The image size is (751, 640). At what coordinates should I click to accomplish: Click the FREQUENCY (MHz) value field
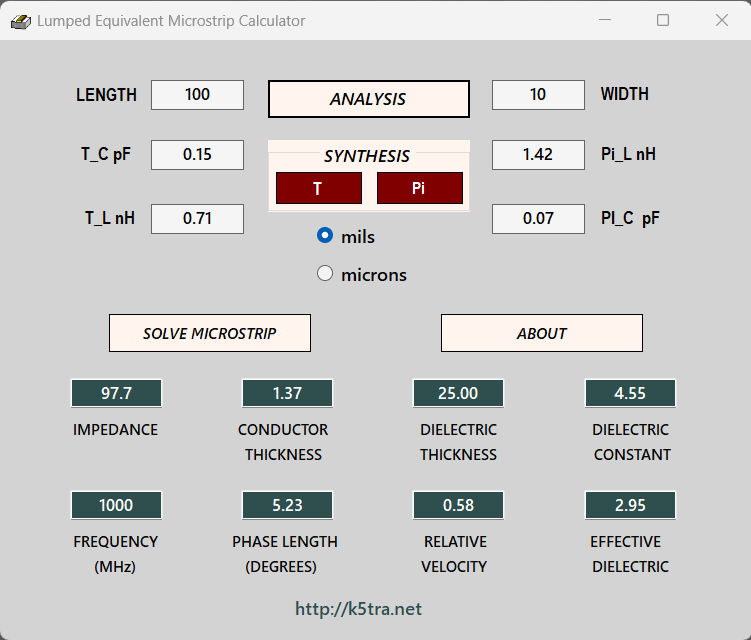[x=116, y=505]
